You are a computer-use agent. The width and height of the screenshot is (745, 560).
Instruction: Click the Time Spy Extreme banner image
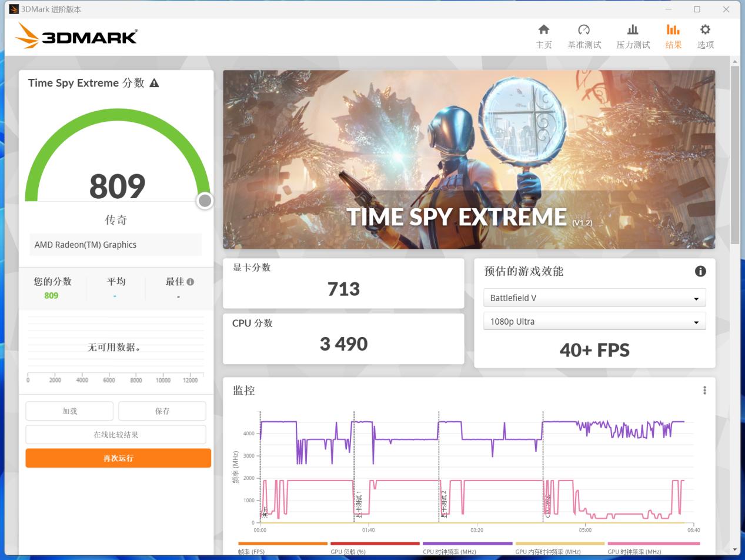point(469,159)
